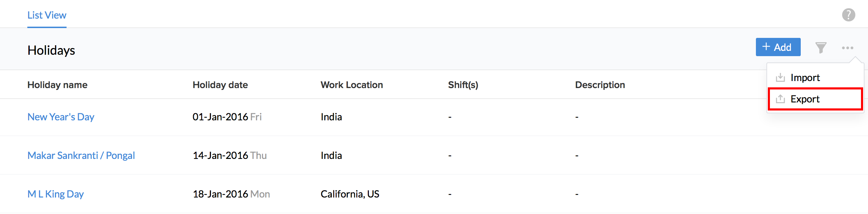Open the holiday filter funnel icon
This screenshot has width=868, height=214.
pyautogui.click(x=821, y=47)
